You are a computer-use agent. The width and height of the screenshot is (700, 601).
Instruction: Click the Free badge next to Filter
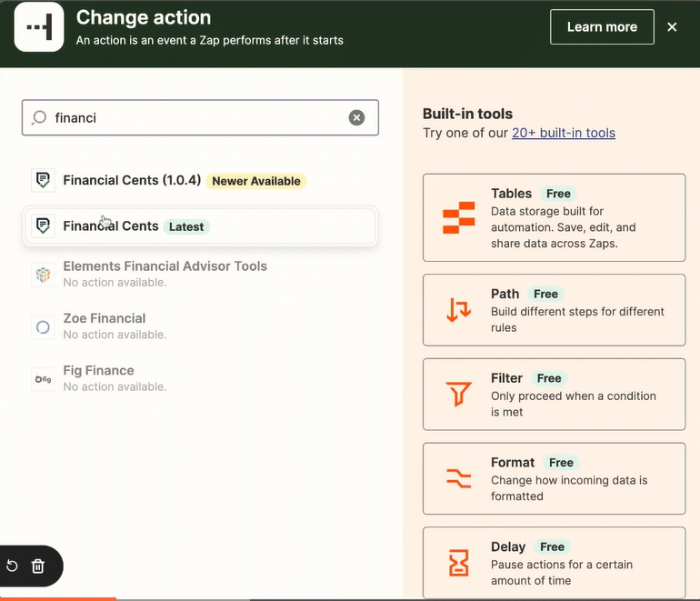click(x=549, y=378)
